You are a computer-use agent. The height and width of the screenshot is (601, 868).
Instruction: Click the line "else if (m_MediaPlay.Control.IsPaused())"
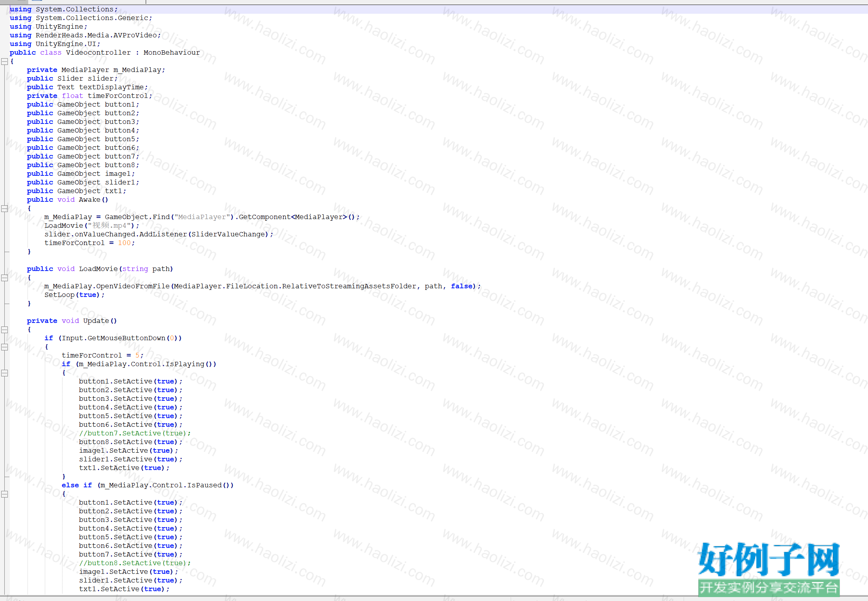(148, 485)
